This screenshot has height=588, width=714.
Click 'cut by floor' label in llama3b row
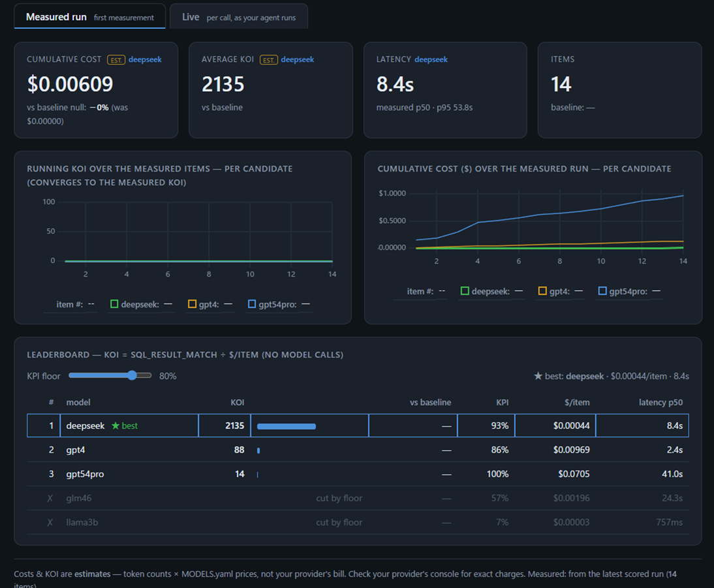[339, 522]
